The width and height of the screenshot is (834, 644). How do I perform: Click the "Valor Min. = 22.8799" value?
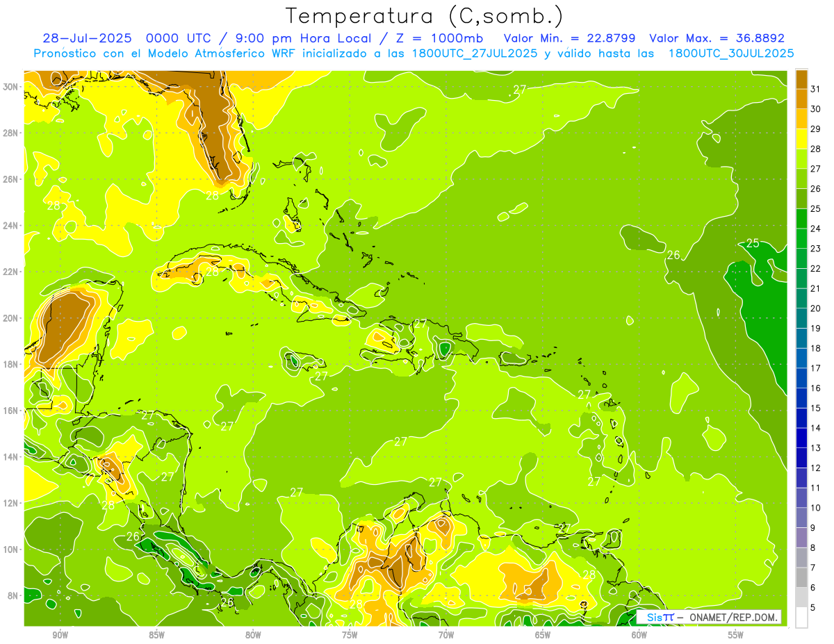[x=571, y=38]
